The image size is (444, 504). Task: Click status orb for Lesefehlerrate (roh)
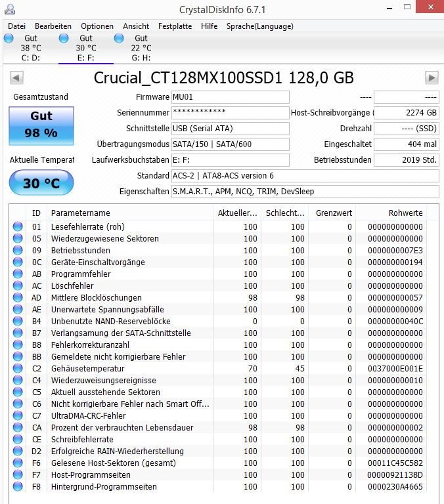(18, 226)
